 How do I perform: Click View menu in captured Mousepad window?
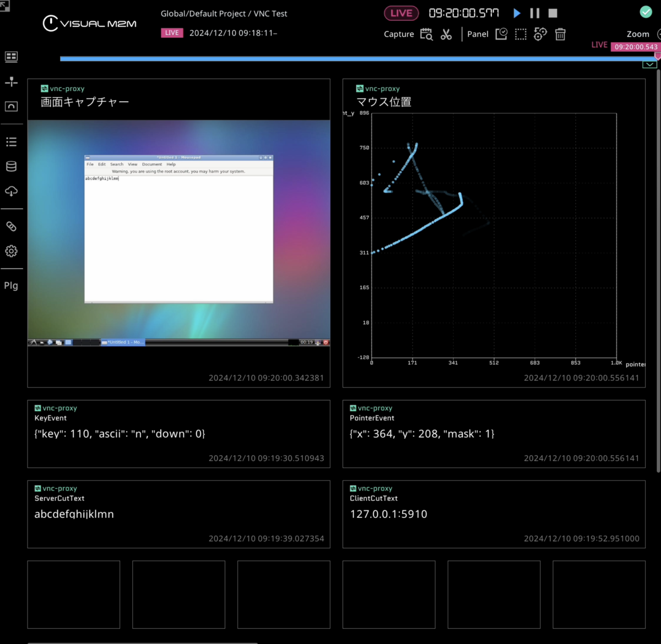(x=133, y=164)
